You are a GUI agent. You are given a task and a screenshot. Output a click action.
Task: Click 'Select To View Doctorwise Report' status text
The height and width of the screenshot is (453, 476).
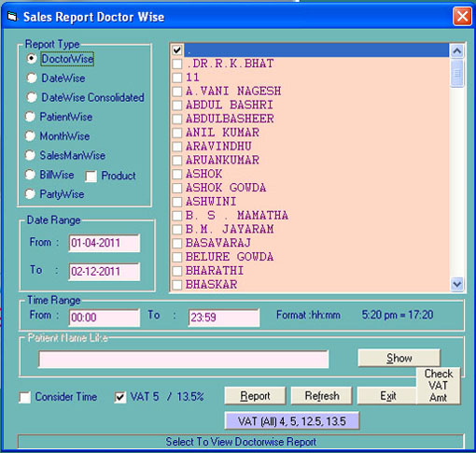241,442
